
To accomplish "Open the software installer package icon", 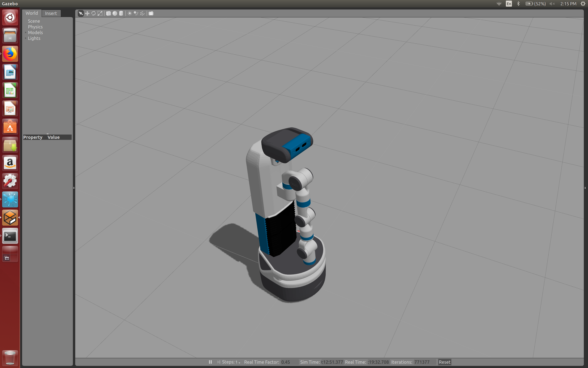I will (10, 145).
